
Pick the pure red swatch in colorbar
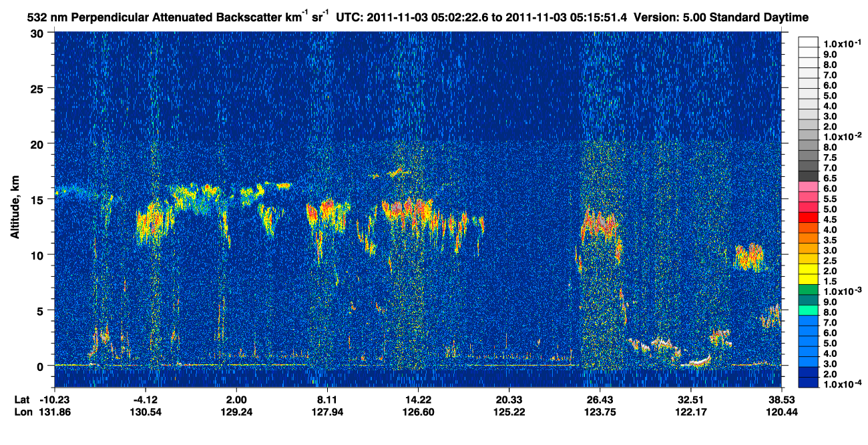[808, 217]
